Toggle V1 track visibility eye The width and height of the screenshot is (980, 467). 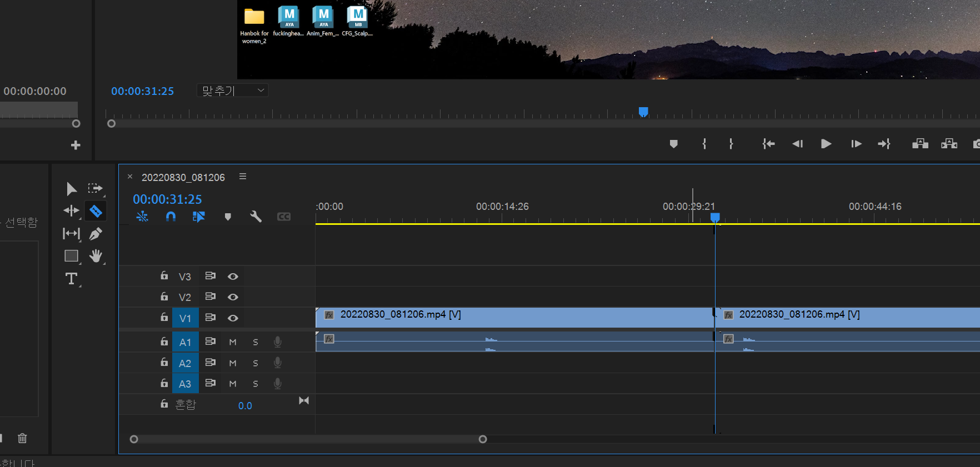click(233, 318)
